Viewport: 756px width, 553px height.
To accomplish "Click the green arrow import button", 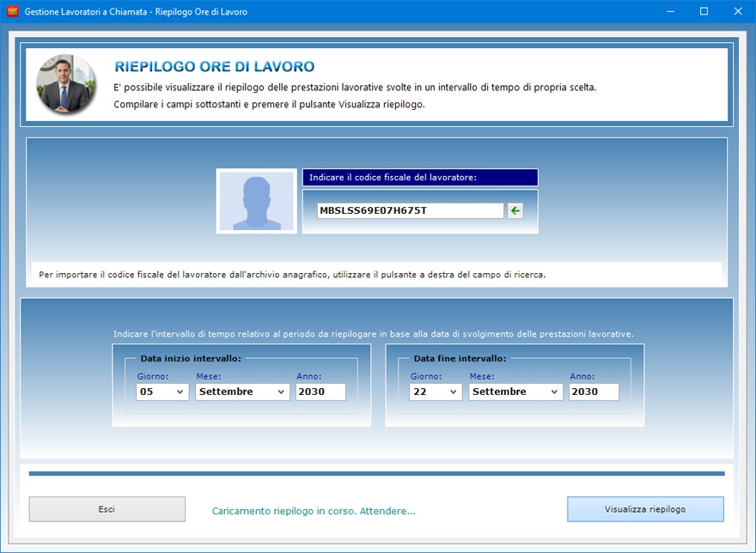I will (x=515, y=210).
